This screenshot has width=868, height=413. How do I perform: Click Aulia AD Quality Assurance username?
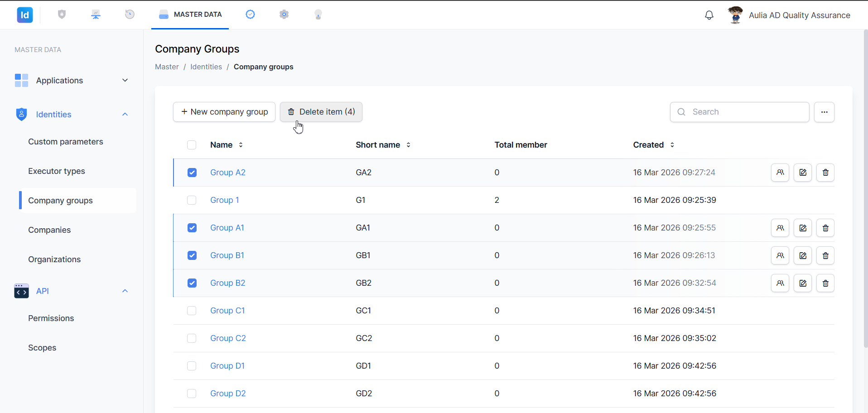(800, 15)
